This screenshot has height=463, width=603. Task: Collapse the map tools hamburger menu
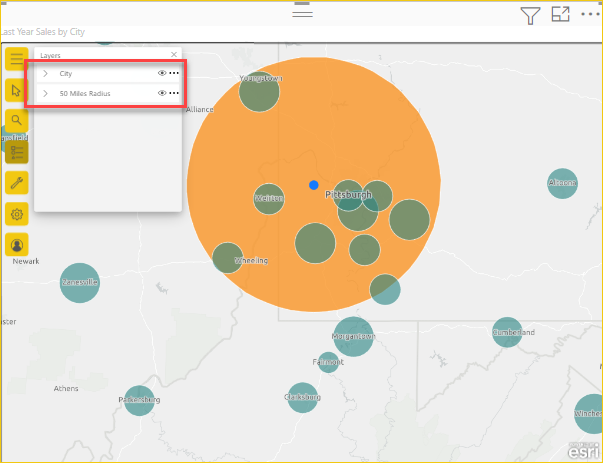pyautogui.click(x=17, y=59)
